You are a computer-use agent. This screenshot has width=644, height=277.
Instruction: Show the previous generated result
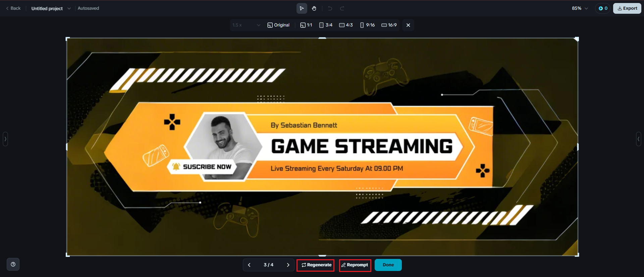pyautogui.click(x=249, y=265)
